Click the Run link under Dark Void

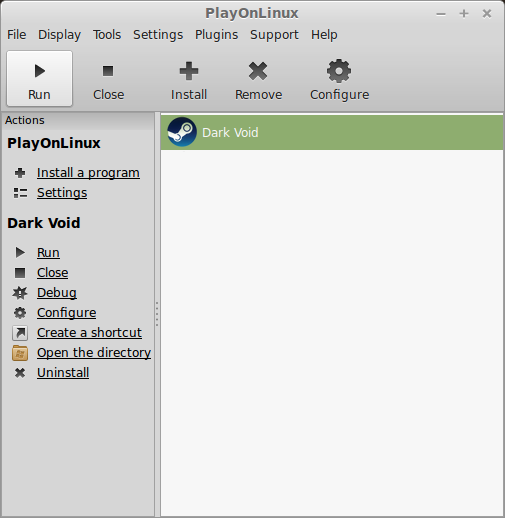[48, 253]
